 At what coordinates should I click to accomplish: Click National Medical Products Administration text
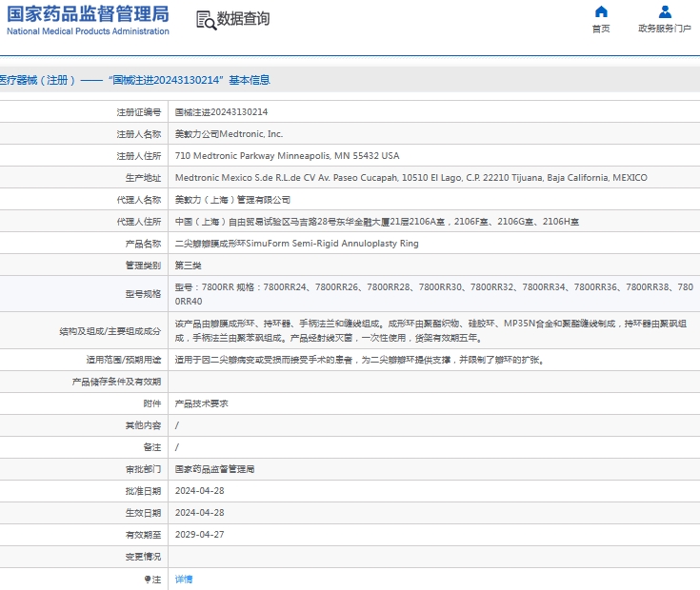[88, 31]
